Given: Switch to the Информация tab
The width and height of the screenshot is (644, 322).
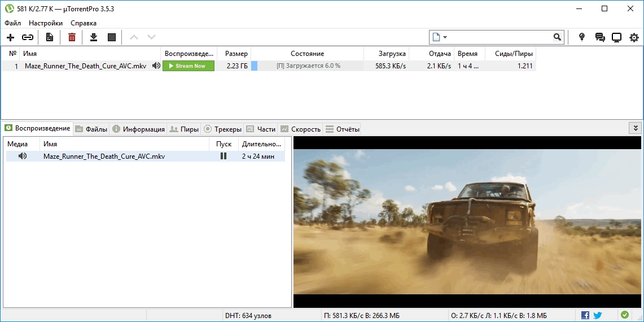Looking at the screenshot, I should click(138, 129).
